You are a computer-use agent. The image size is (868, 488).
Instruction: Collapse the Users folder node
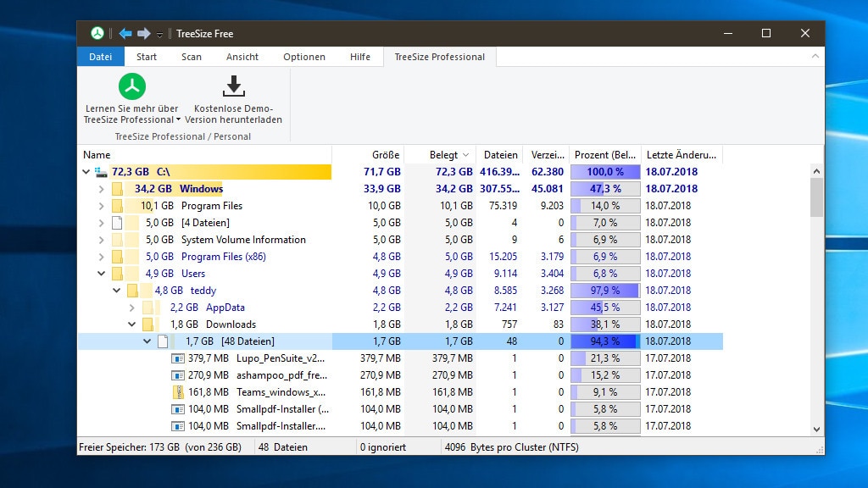click(x=102, y=274)
